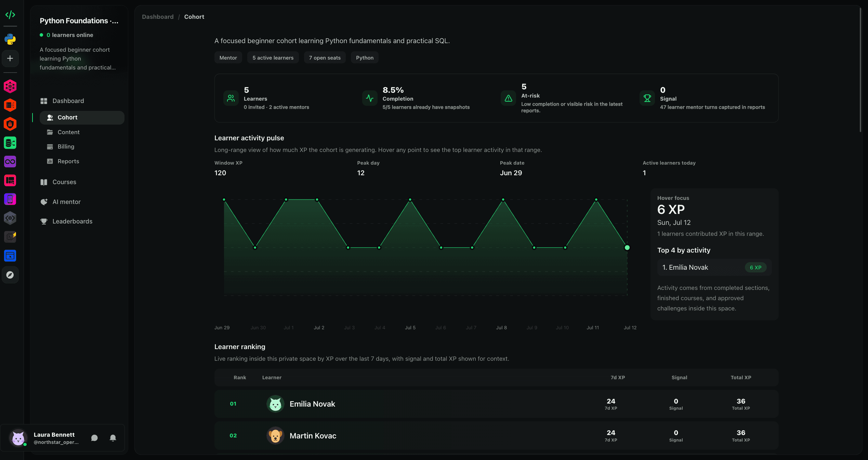Click the Mentor tag chip

(x=228, y=58)
